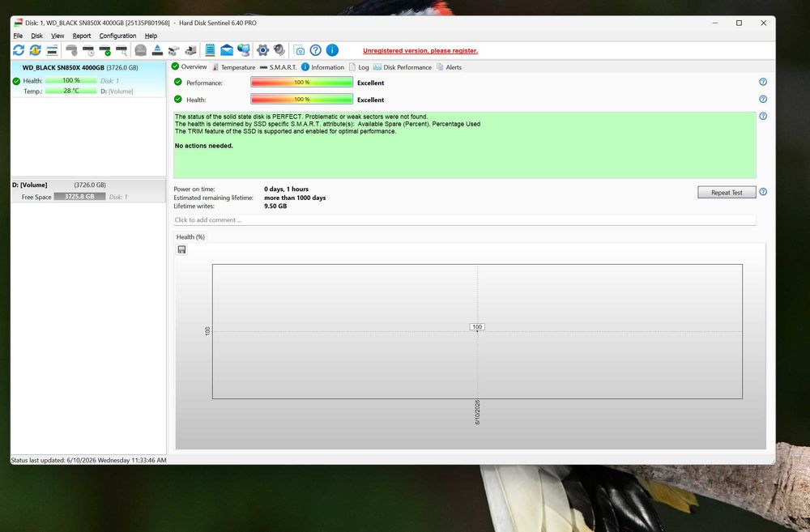Click the disk panel view toolbar icon
The width and height of the screenshot is (810, 532).
point(52,50)
